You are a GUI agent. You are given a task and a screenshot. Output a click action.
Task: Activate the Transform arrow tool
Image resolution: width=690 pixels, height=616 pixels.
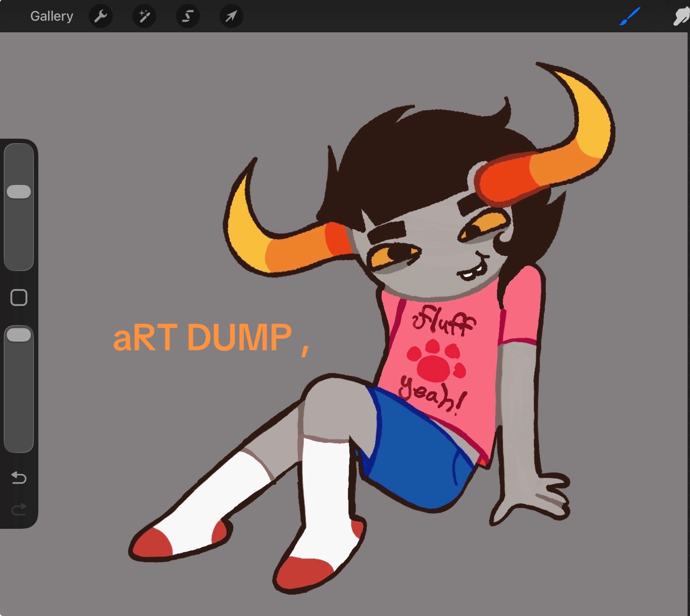point(232,16)
